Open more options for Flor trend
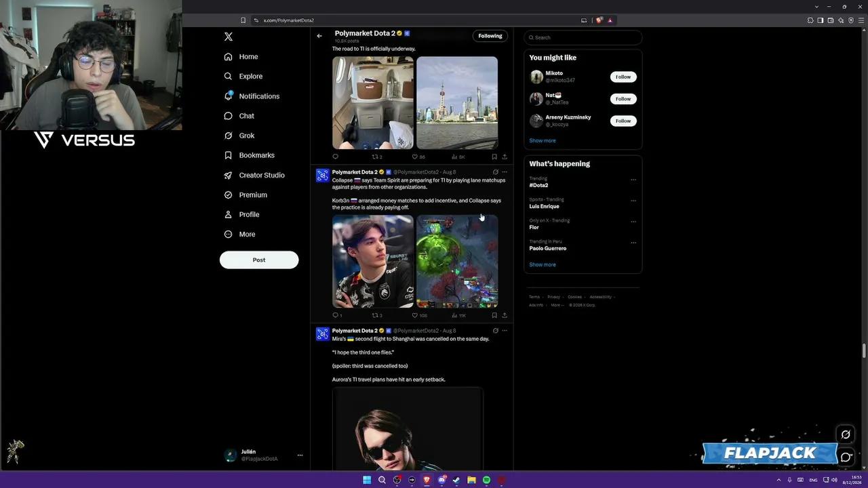This screenshot has width=868, height=488. (633, 222)
